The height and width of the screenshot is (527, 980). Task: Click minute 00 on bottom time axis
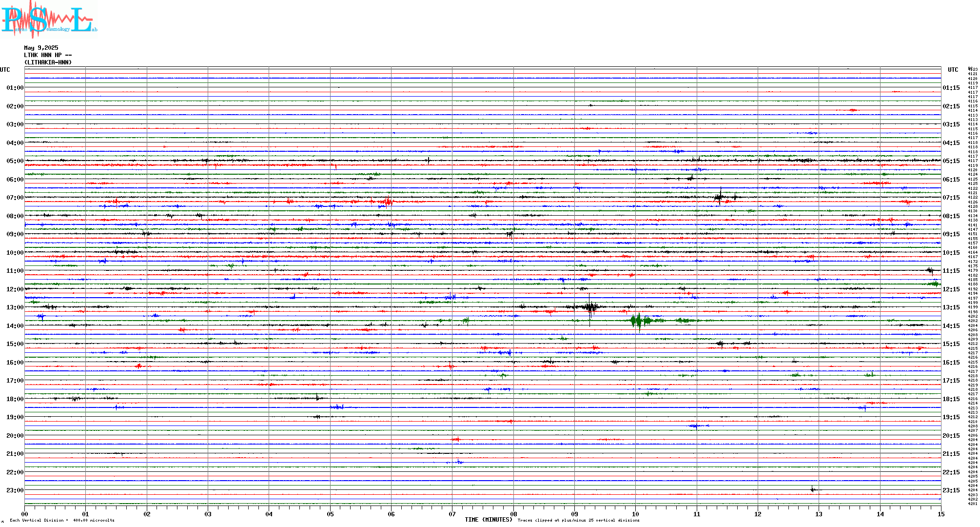[x=24, y=514]
